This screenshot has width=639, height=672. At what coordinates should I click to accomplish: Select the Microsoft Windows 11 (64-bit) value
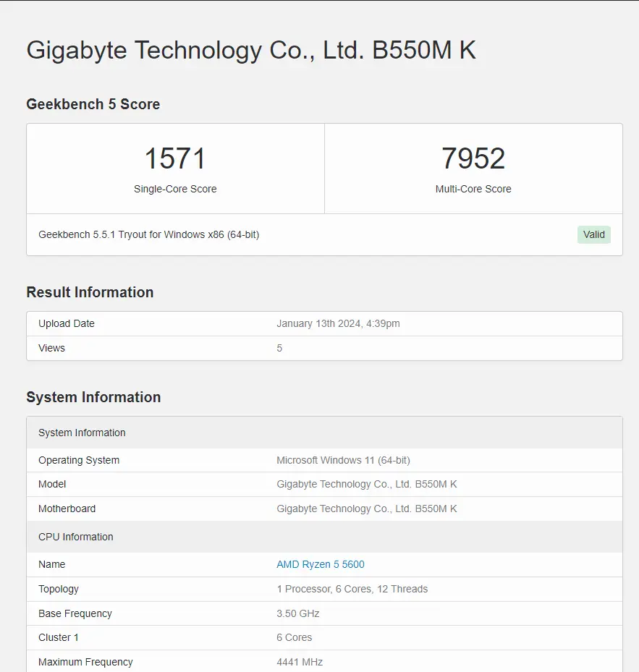pyautogui.click(x=344, y=460)
